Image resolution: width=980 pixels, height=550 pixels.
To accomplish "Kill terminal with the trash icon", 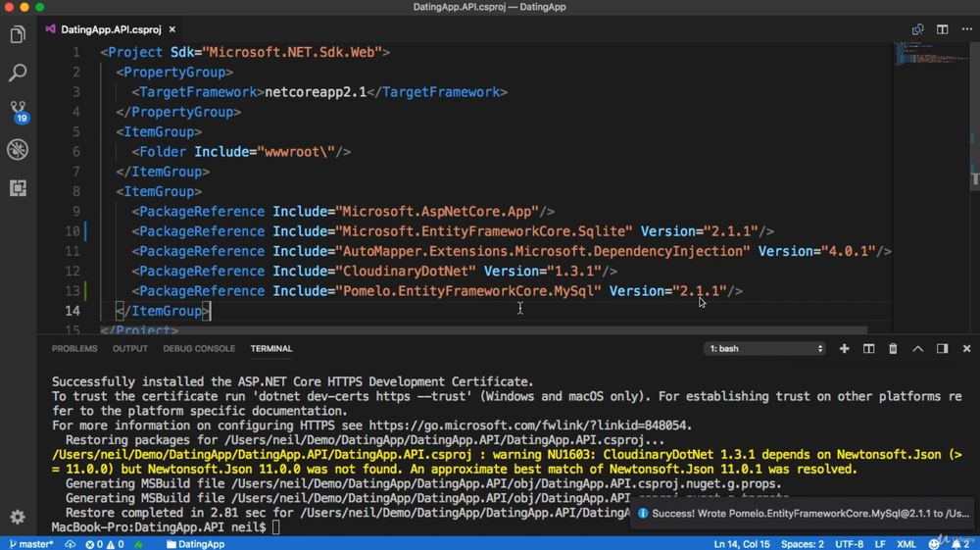I will click(893, 349).
